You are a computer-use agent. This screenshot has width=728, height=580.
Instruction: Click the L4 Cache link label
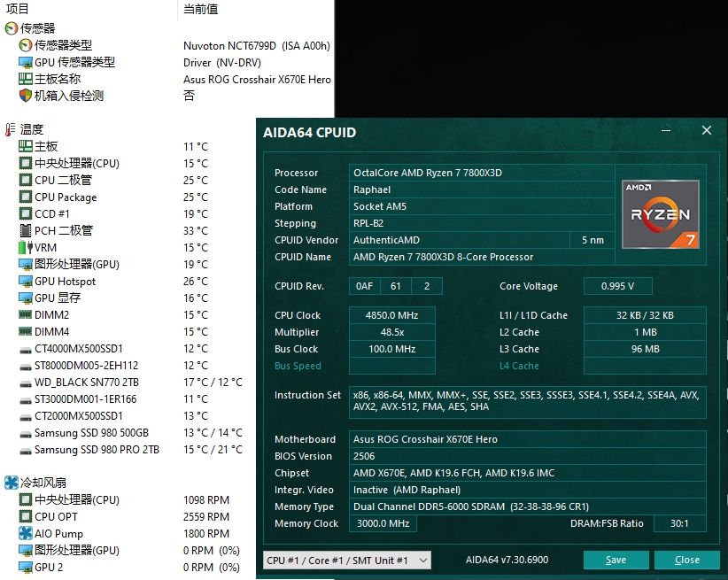click(519, 366)
